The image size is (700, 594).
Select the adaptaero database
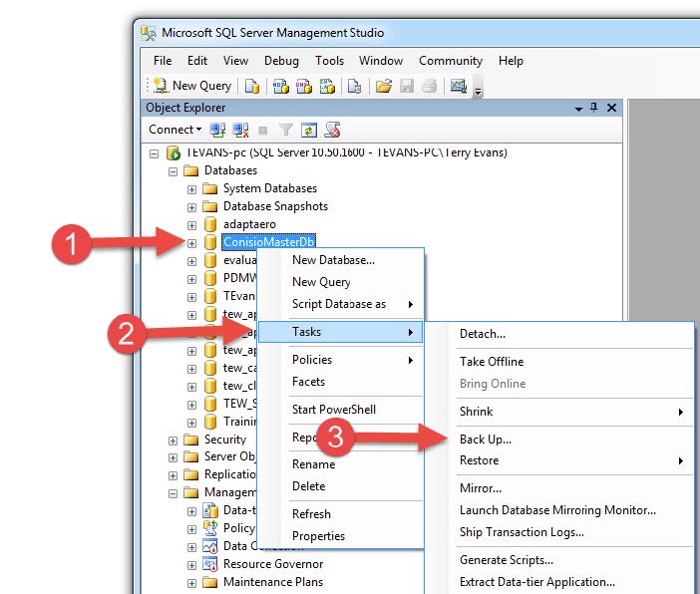tap(249, 224)
